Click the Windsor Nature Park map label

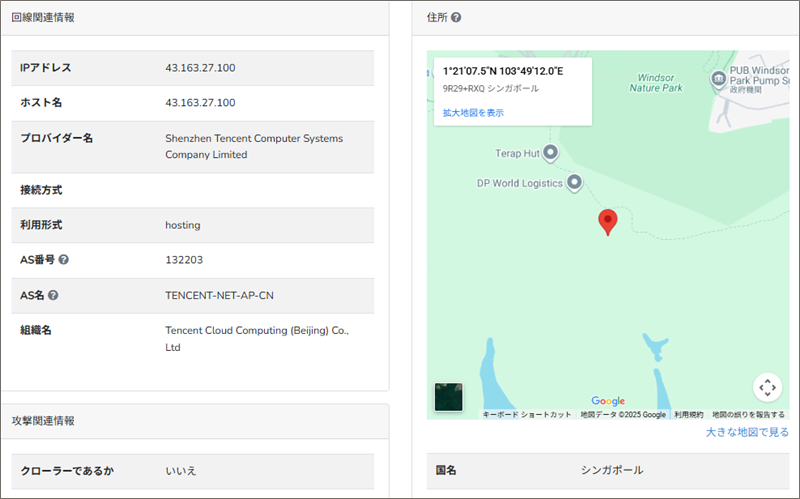point(656,82)
